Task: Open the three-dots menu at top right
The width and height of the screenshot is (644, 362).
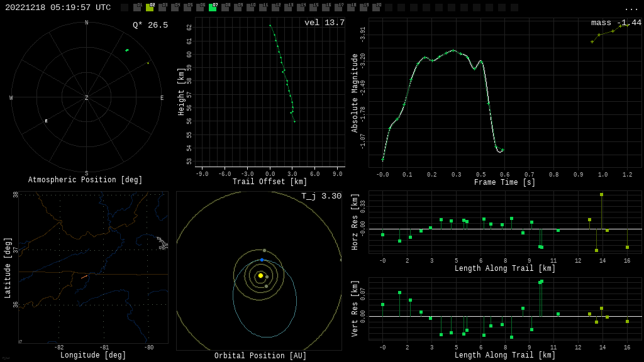Action: (631, 8)
